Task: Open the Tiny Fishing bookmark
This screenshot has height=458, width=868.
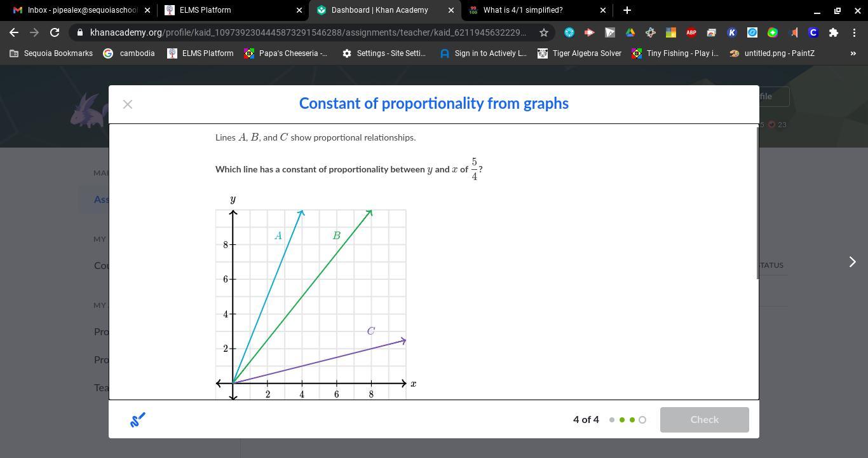Action: [x=675, y=53]
